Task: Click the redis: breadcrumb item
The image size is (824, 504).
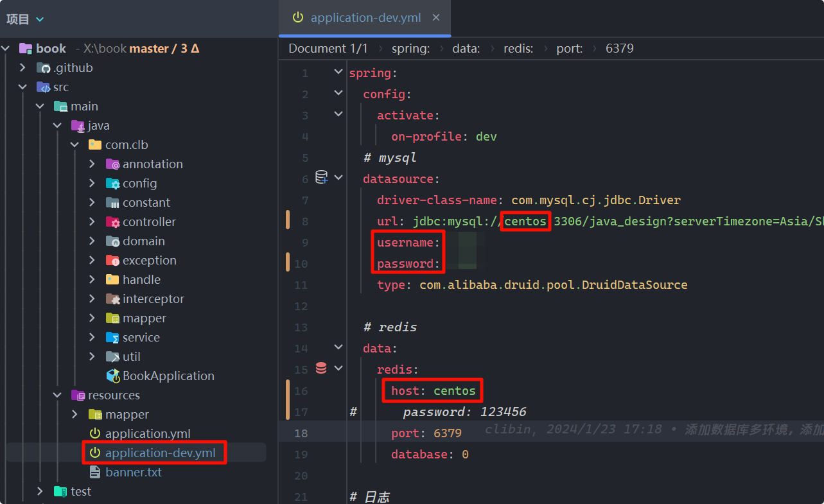Action: pyautogui.click(x=518, y=48)
